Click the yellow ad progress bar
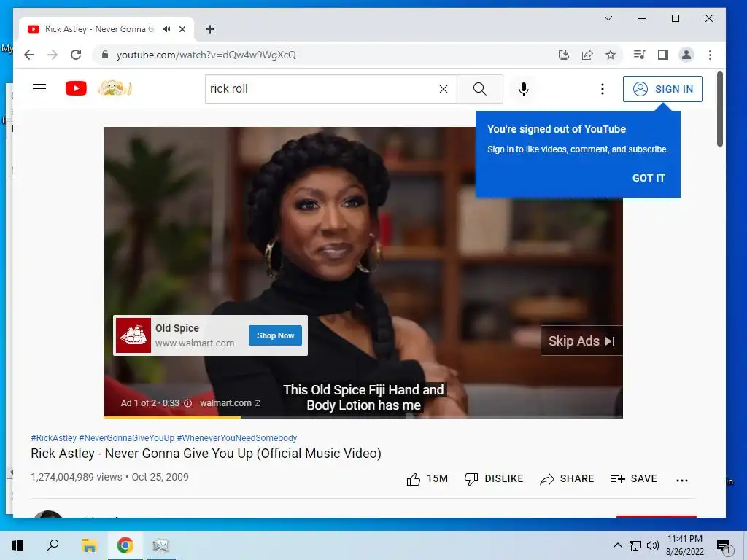This screenshot has height=560, width=747. click(x=172, y=417)
